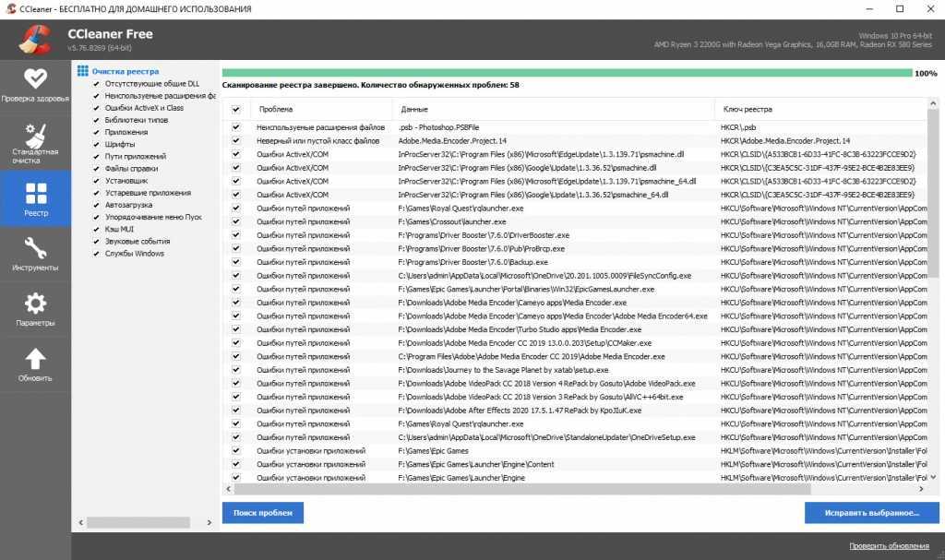Image resolution: width=945 pixels, height=560 pixels.
Task: Click the CCleaner logo in header
Action: pos(34,39)
